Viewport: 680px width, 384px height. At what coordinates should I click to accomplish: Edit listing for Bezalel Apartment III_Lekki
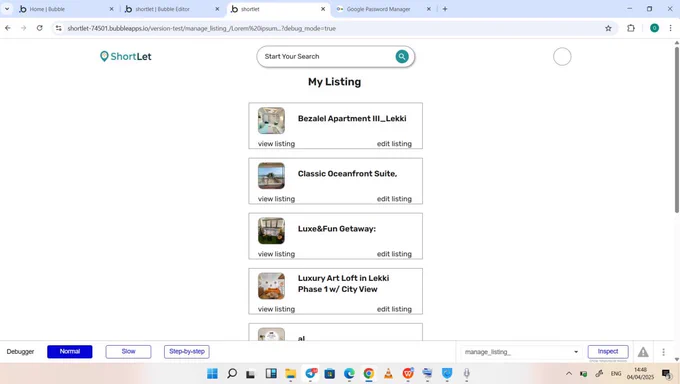pos(394,144)
